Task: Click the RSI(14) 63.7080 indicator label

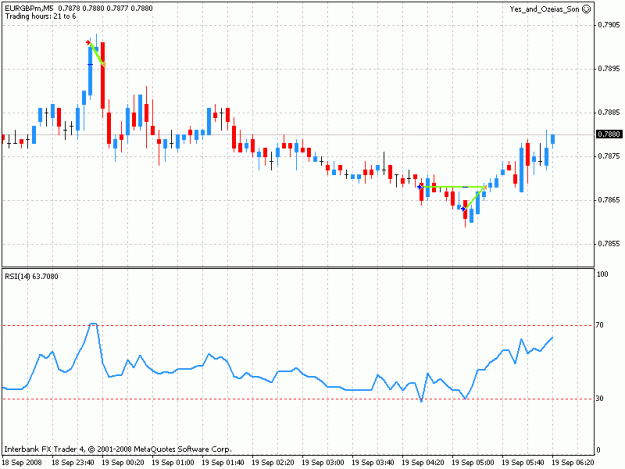Action: pos(31,276)
